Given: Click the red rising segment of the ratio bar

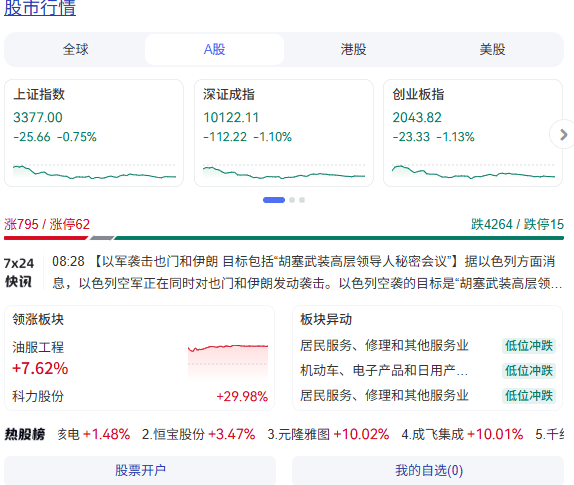Looking at the screenshot, I should 46,238.
